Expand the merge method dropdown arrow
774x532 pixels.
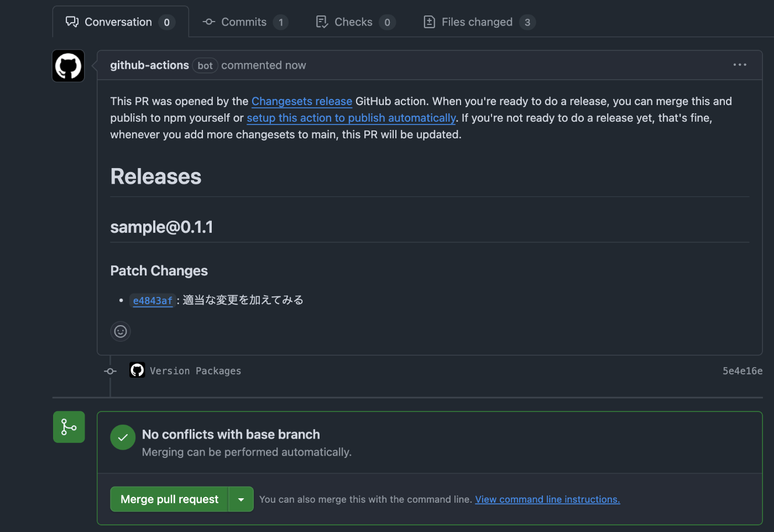[241, 499]
